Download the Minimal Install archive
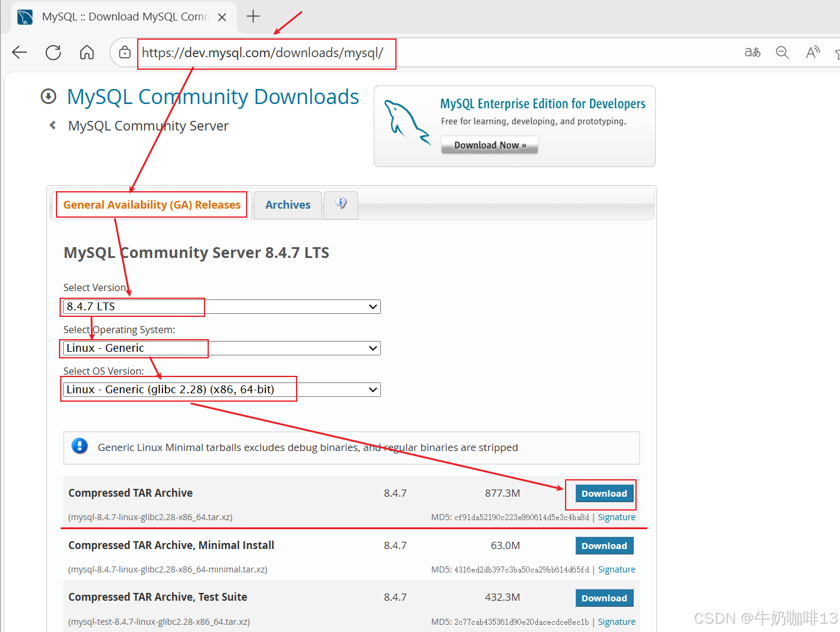 click(x=604, y=546)
